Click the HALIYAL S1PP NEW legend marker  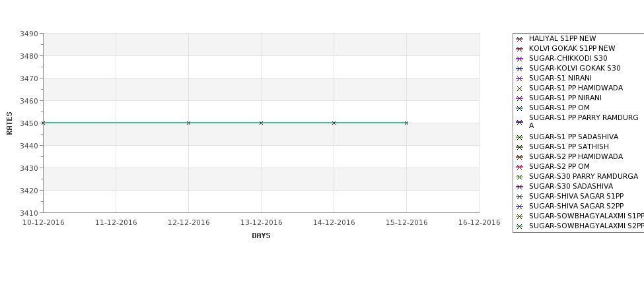[520, 39]
